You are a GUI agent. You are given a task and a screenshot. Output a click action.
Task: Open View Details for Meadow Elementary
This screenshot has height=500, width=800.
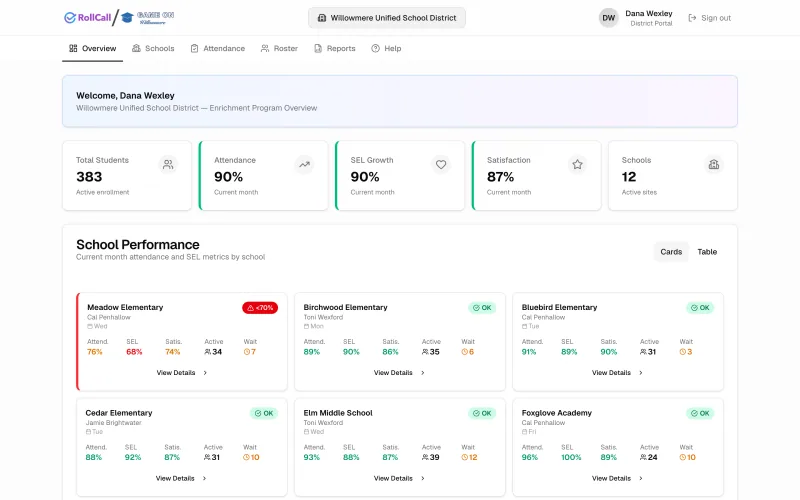click(x=182, y=373)
